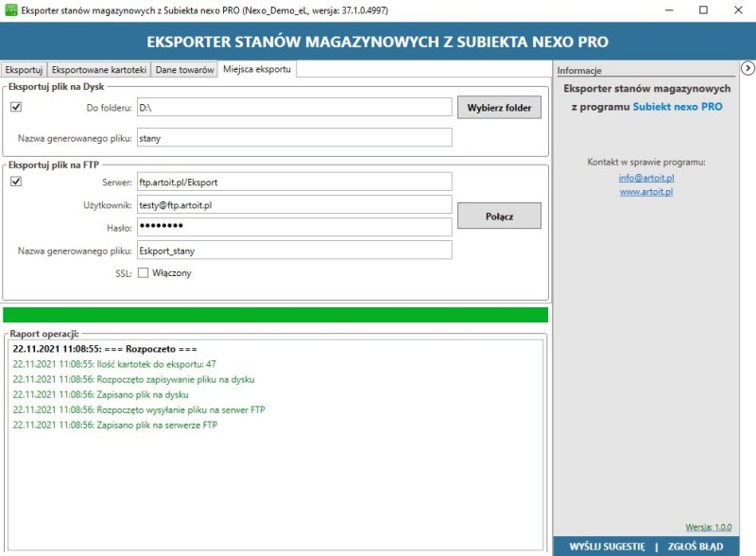Image resolution: width=756 pixels, height=556 pixels.
Task: Collapse the Informacje panel with the chevron
Action: [x=748, y=67]
